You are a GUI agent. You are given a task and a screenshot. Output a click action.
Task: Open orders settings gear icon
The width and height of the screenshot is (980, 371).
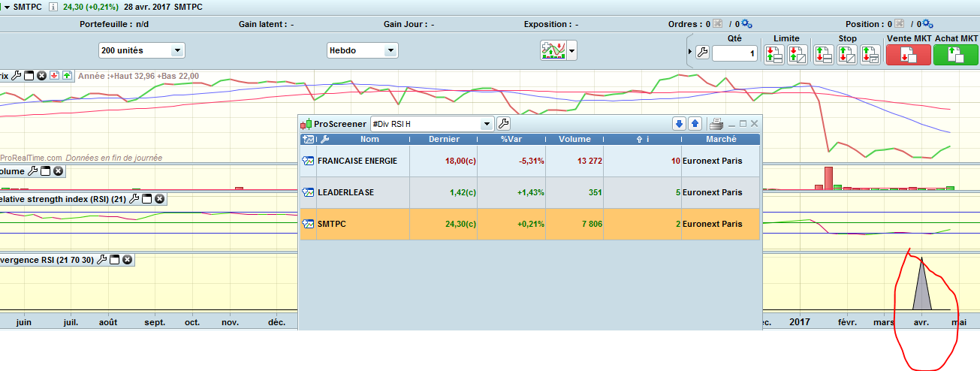click(x=746, y=24)
